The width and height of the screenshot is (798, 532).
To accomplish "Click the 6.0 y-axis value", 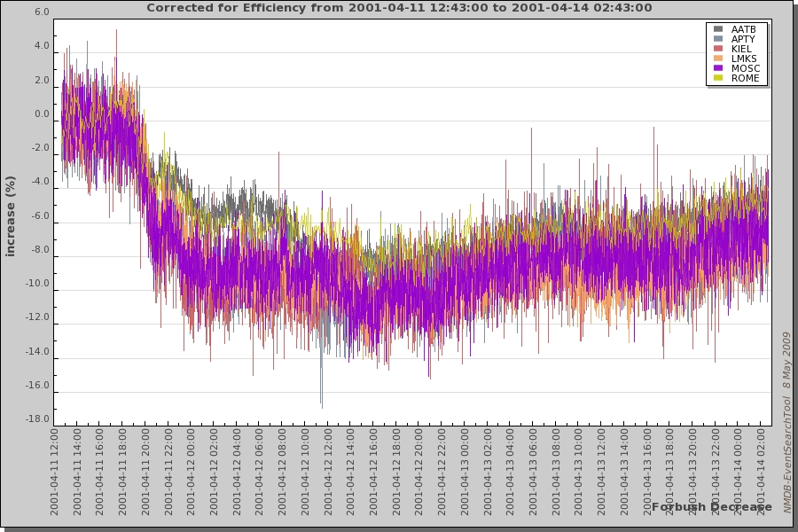I will pos(43,12).
